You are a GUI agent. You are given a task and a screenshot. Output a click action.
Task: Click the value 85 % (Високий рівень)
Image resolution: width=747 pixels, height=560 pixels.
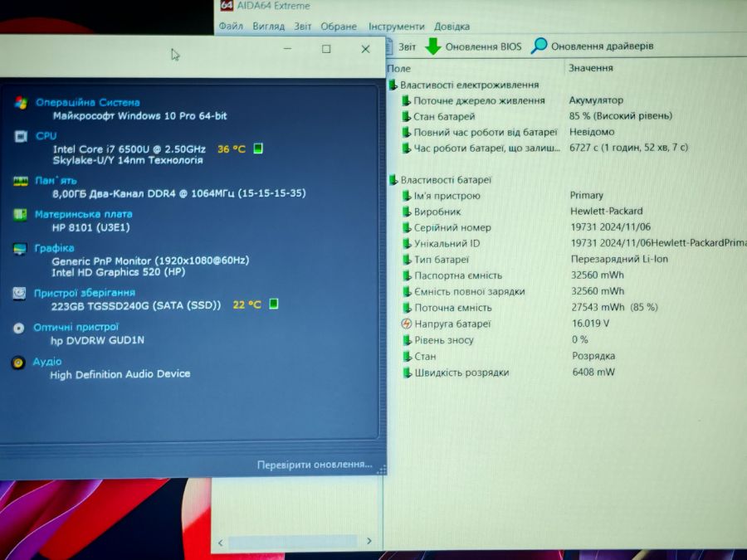620,115
